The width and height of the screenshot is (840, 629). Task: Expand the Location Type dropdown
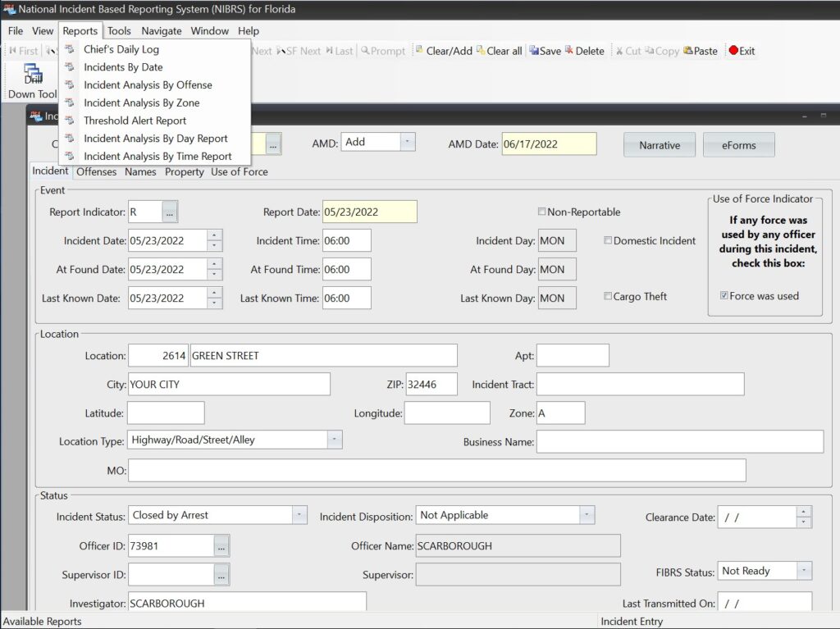pyautogui.click(x=334, y=440)
